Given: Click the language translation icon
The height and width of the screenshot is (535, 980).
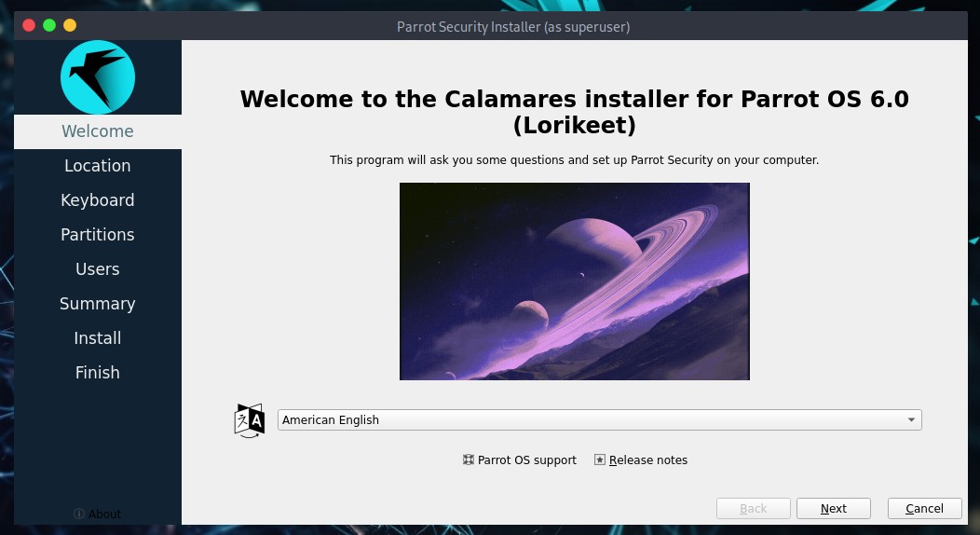Looking at the screenshot, I should 250,420.
